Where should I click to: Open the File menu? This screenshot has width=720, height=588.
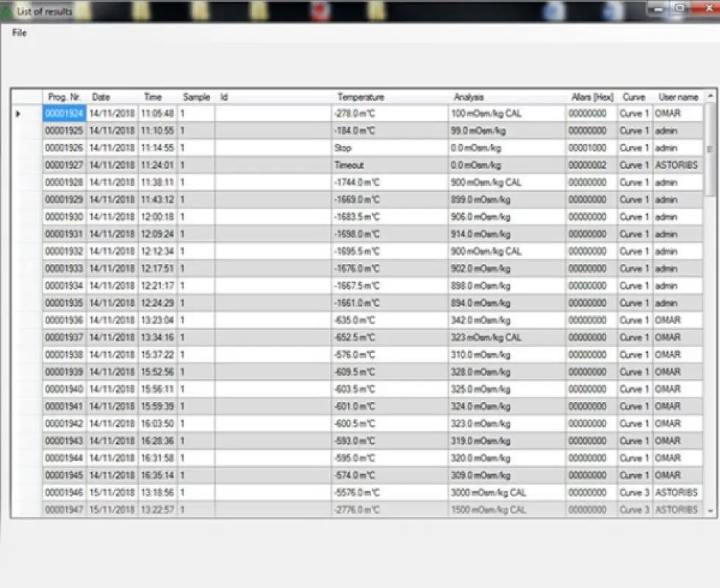tap(19, 33)
